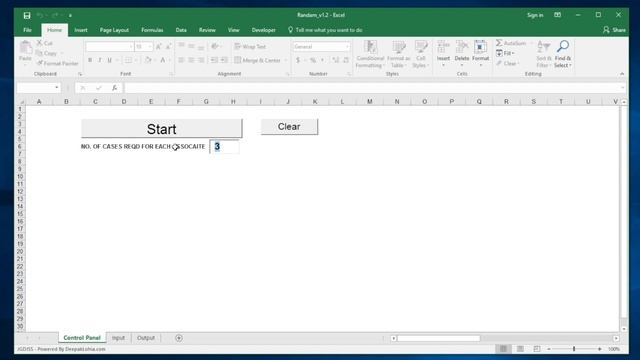Switch to the Page Layout tab

coord(114,30)
